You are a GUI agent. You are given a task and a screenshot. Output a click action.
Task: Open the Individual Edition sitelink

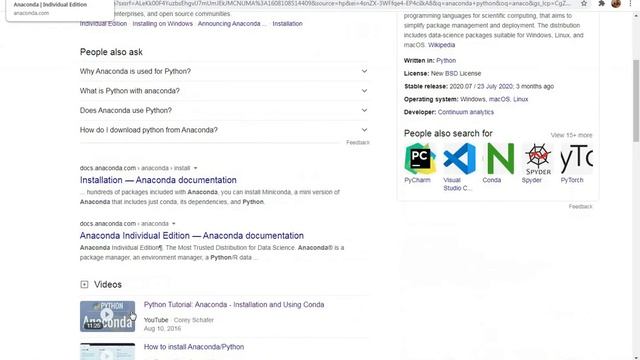[103, 24]
